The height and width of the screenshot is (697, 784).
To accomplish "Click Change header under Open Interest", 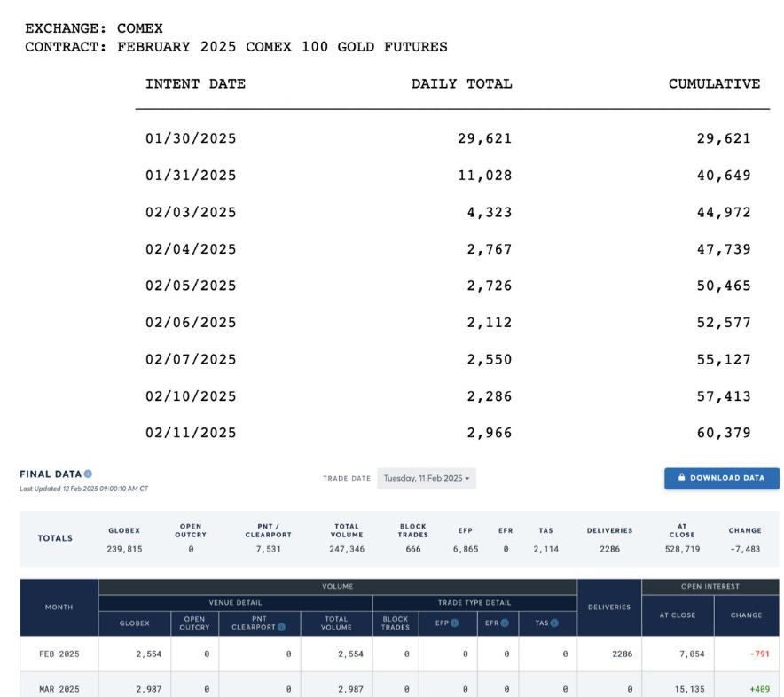I will pos(746,615).
